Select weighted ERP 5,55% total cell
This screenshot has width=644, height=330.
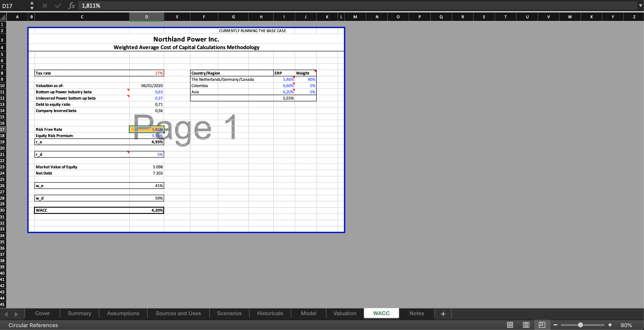[x=284, y=98]
